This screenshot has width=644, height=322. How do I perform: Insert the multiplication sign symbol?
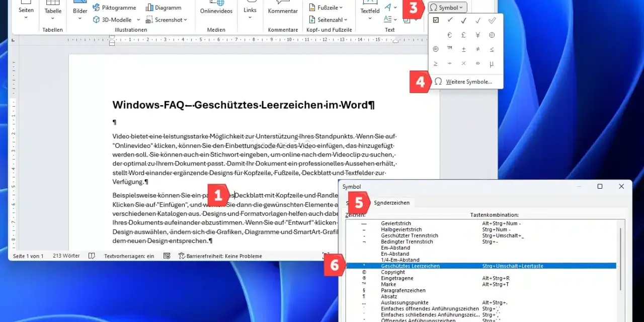pyautogui.click(x=463, y=63)
